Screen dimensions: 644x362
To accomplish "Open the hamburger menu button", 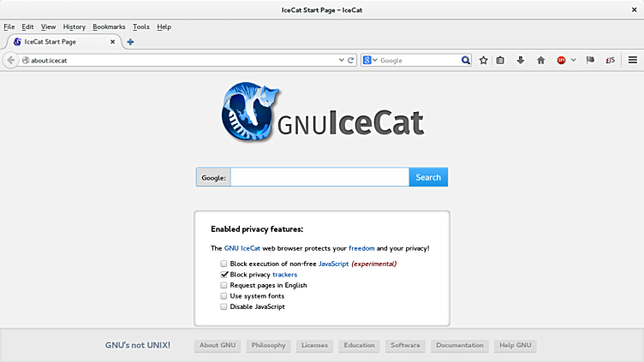I will click(633, 60).
